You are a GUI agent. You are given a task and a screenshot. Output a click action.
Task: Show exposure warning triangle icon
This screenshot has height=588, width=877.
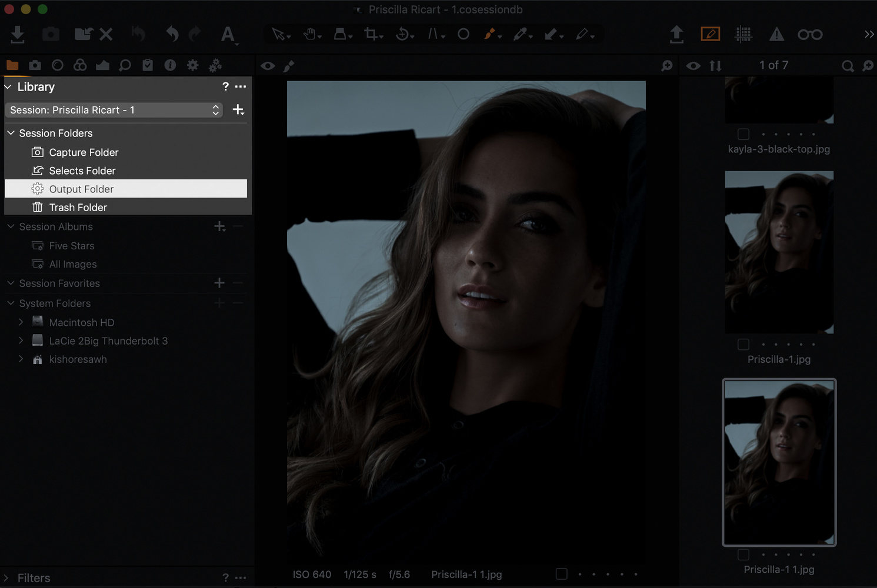tap(776, 35)
